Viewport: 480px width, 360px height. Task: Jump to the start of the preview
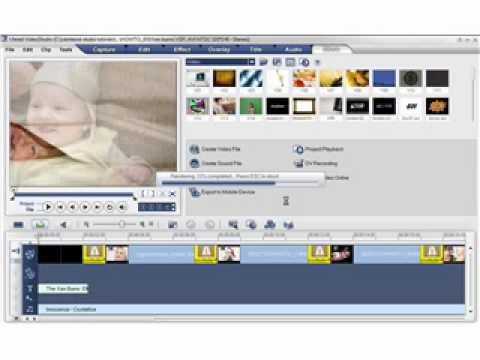60,207
